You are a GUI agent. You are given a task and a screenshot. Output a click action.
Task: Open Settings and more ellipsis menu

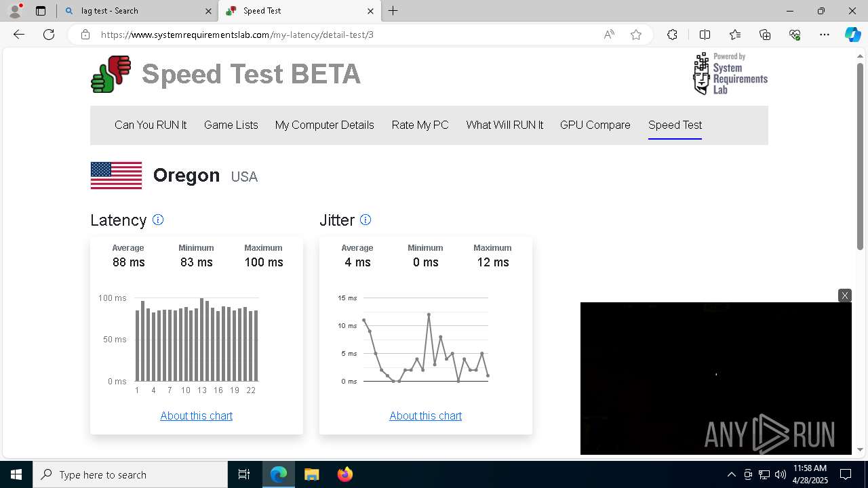pos(825,35)
